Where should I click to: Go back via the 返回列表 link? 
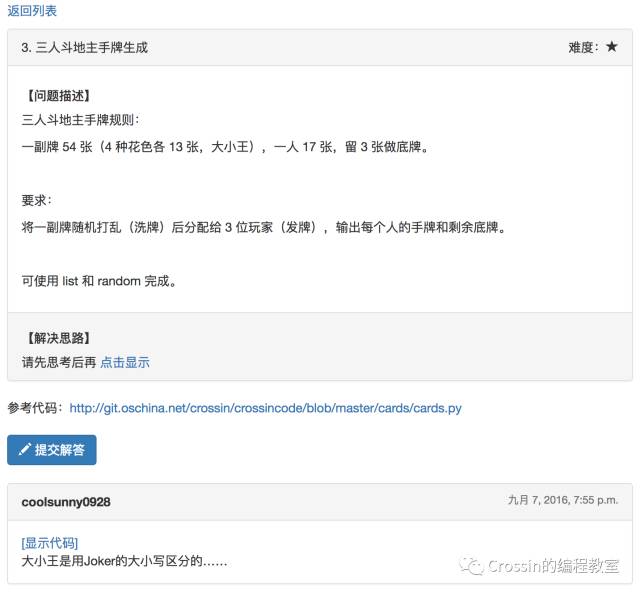[x=32, y=11]
